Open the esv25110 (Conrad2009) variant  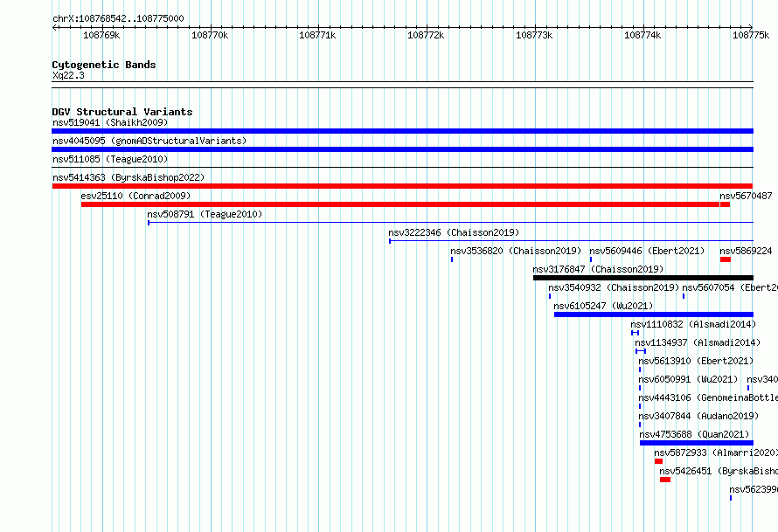135,196
